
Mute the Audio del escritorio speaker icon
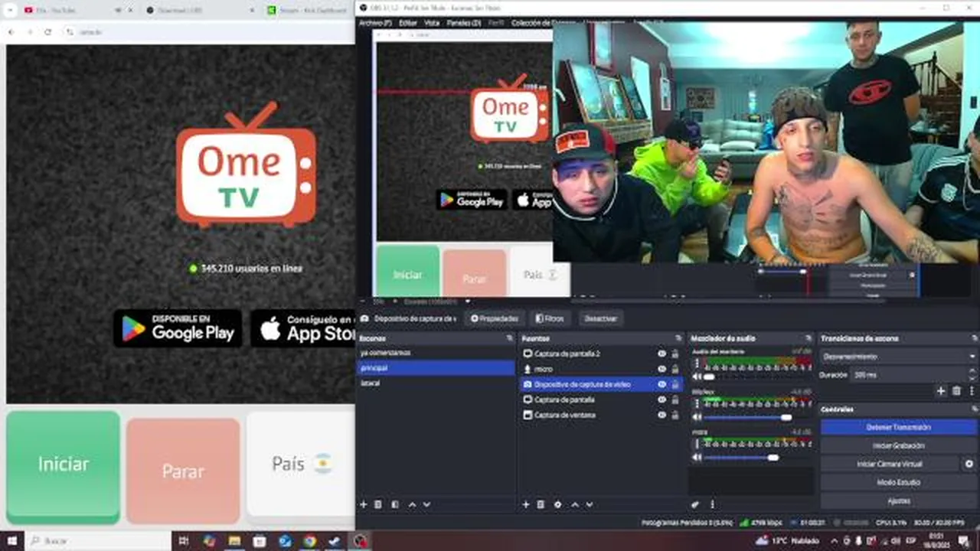(x=697, y=377)
